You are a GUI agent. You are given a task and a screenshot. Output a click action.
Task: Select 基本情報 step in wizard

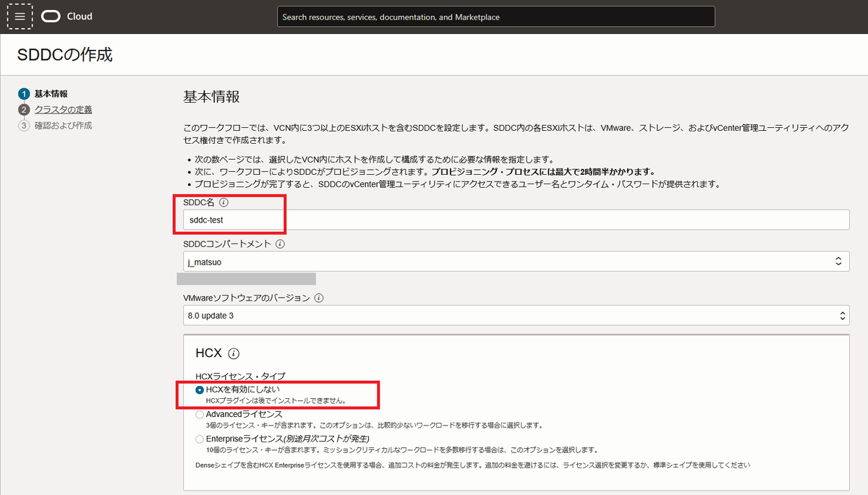tap(51, 94)
